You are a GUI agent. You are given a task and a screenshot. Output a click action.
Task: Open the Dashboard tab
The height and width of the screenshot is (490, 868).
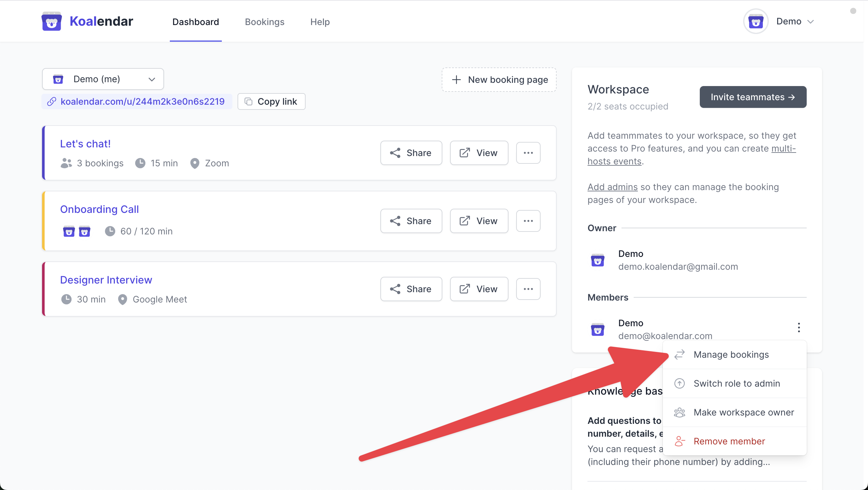click(195, 22)
